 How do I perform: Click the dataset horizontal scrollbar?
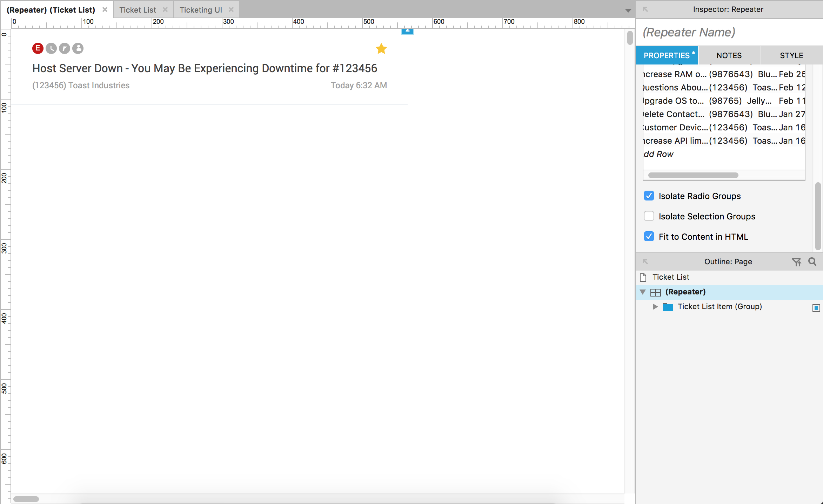693,175
